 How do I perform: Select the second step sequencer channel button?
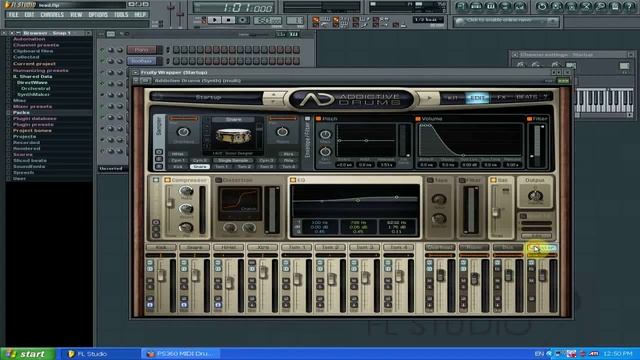pos(142,61)
